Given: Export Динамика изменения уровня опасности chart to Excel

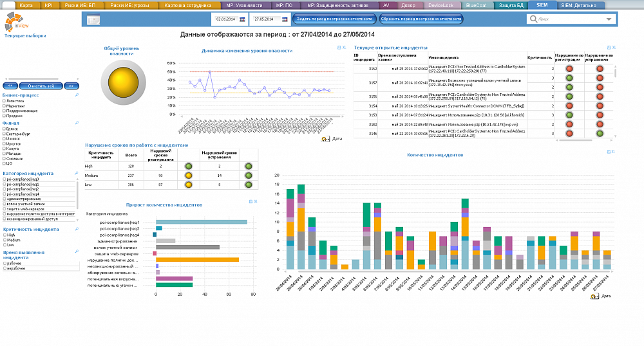Looking at the screenshot, I should pyautogui.click(x=344, y=48).
